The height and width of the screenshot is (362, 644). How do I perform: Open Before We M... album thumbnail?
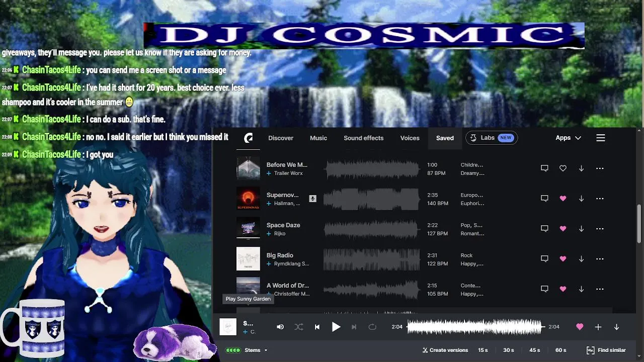[x=248, y=168]
